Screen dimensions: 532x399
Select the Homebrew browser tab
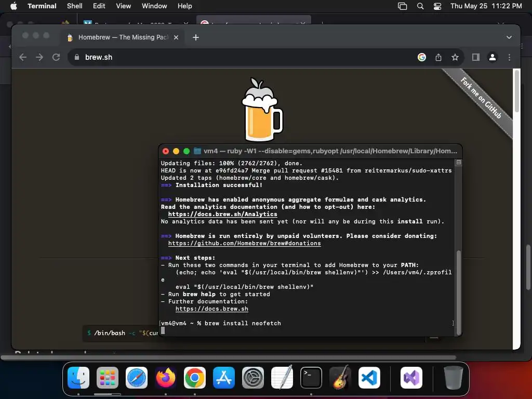point(123,37)
